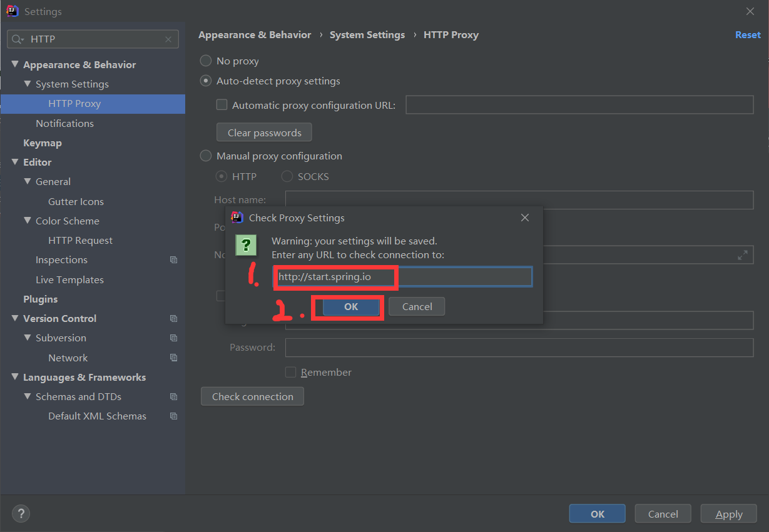Select Manual proxy configuration radio button
Viewport: 769px width, 532px height.
coord(205,156)
